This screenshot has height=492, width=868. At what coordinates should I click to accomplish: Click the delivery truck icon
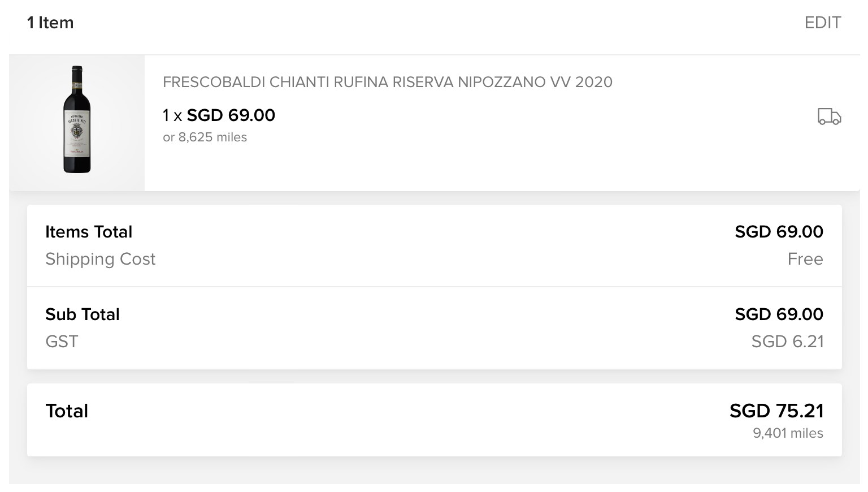tap(829, 116)
